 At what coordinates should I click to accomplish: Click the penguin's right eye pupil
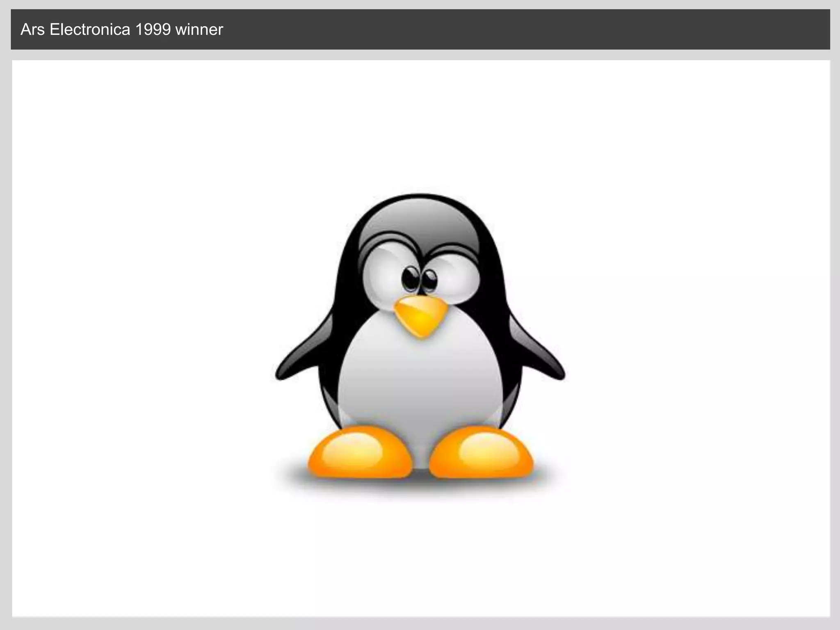[430, 280]
